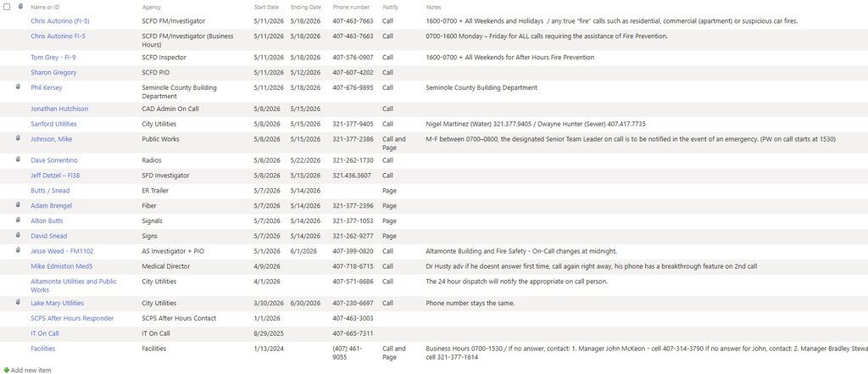This screenshot has width=868, height=374.
Task: Click attachment icon beside Phil Kersey
Action: tap(17, 87)
